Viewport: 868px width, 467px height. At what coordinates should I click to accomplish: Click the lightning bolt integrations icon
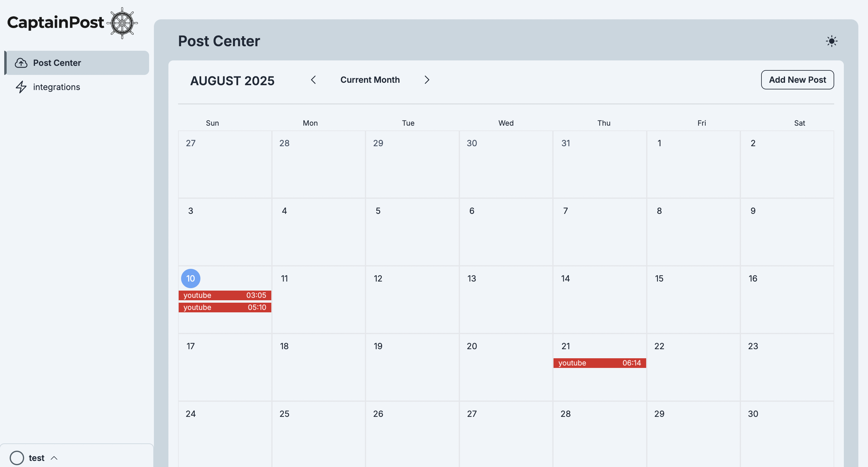pyautogui.click(x=21, y=87)
